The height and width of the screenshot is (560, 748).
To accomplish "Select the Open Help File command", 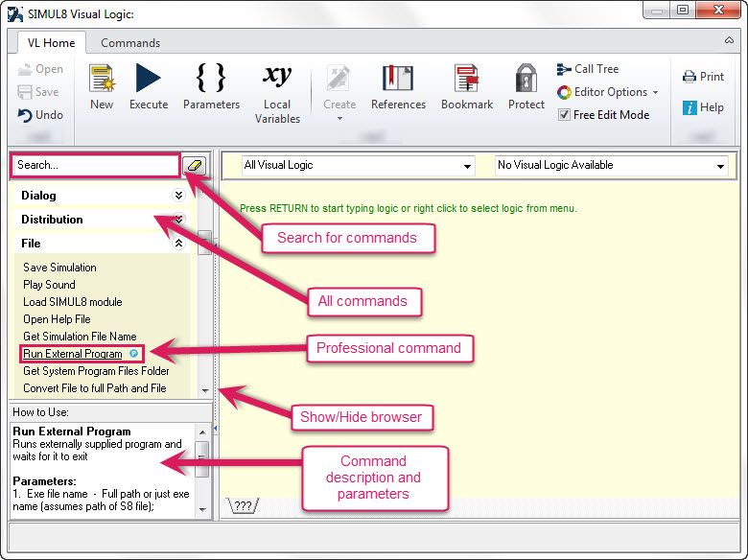I will (x=57, y=319).
